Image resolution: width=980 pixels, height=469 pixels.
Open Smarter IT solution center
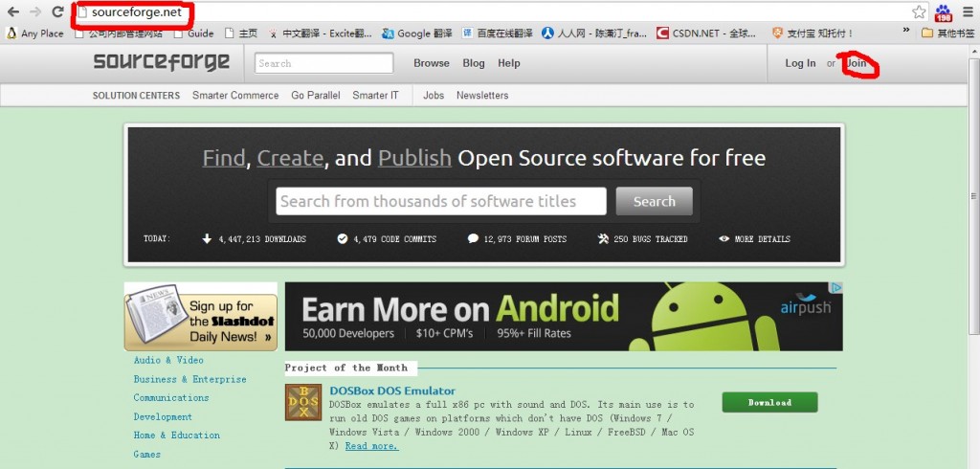pos(375,96)
